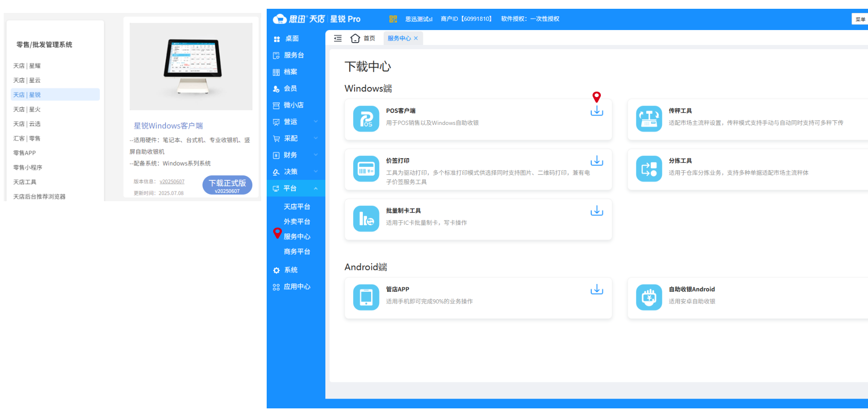Download the 批量制卡工具

(597, 211)
